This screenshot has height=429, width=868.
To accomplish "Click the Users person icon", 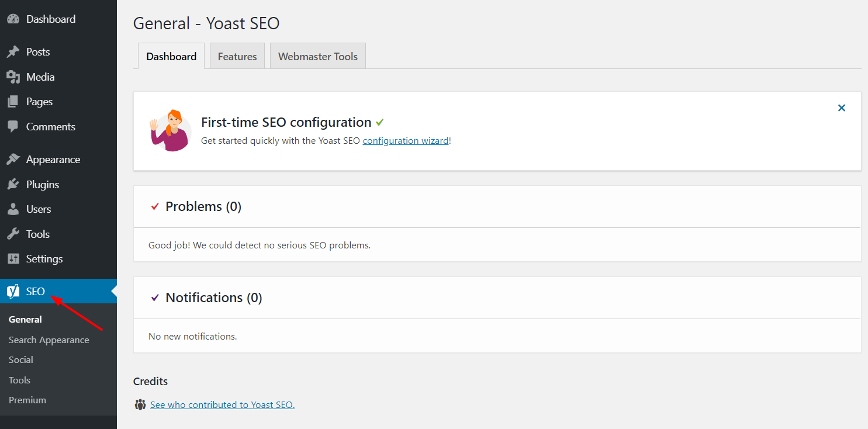I will coord(13,209).
